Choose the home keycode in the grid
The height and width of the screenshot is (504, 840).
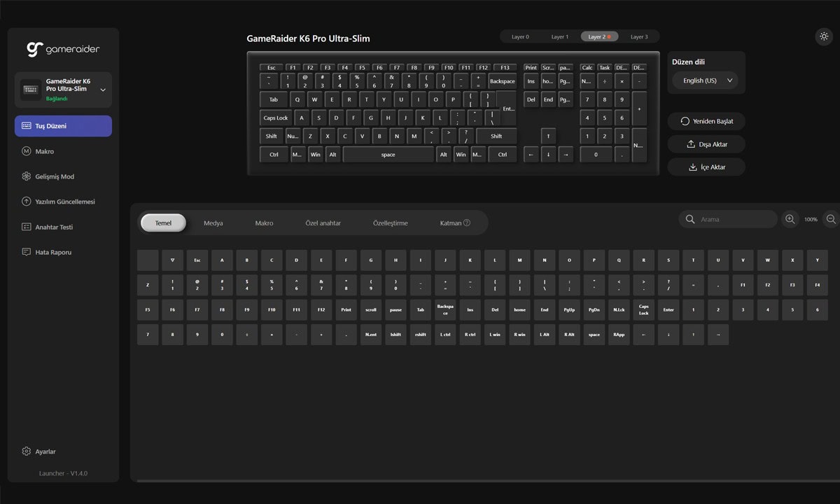pyautogui.click(x=519, y=309)
